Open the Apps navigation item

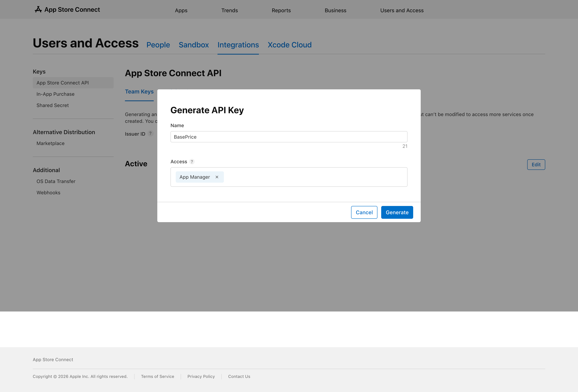[x=181, y=11]
